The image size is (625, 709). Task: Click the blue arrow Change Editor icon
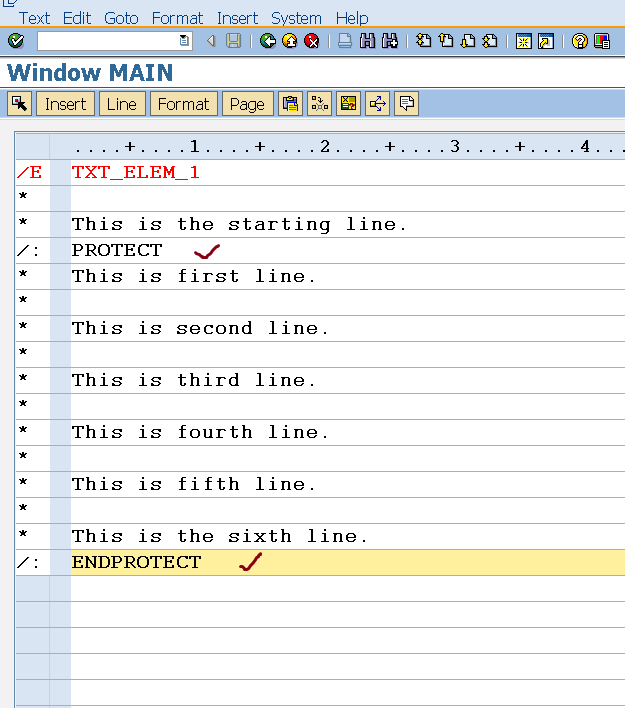tap(378, 104)
